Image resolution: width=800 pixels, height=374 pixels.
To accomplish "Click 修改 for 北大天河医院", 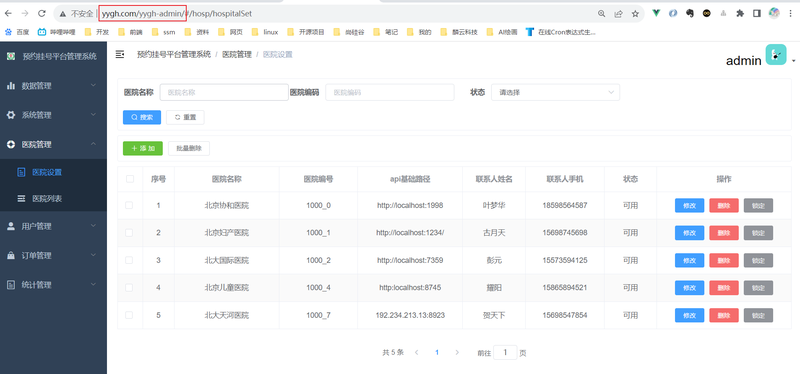I will click(x=689, y=315).
